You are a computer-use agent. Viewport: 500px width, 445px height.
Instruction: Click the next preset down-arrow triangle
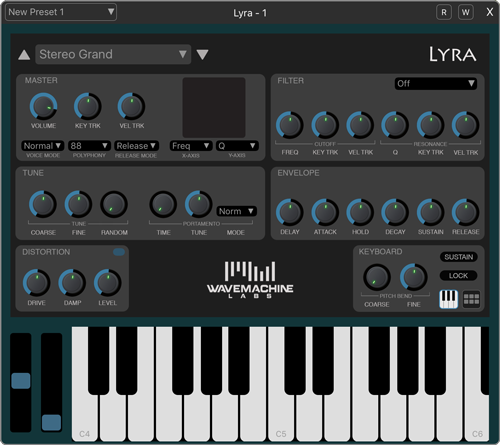coord(202,55)
